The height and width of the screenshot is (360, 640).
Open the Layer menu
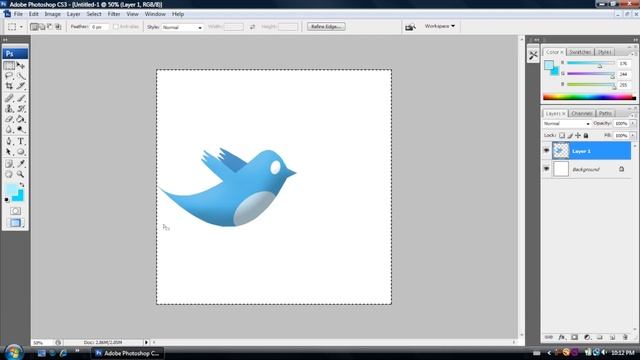coord(73,14)
